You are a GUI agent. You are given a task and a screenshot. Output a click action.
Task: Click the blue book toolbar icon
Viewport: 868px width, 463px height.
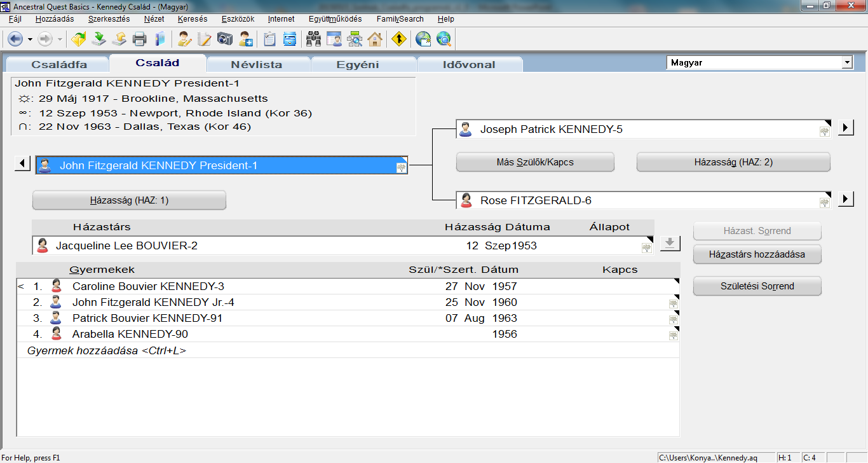pos(159,39)
